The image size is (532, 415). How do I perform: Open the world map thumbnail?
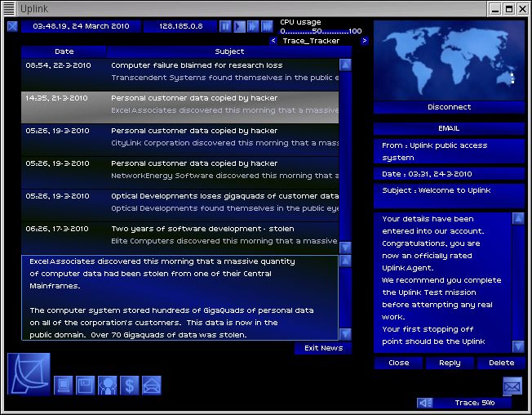[x=449, y=60]
